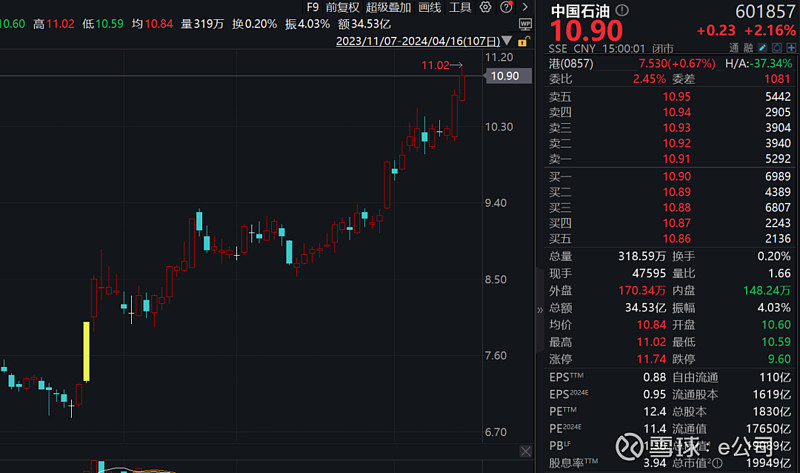
Task: Open the 工具 tools menu
Action: [460, 7]
